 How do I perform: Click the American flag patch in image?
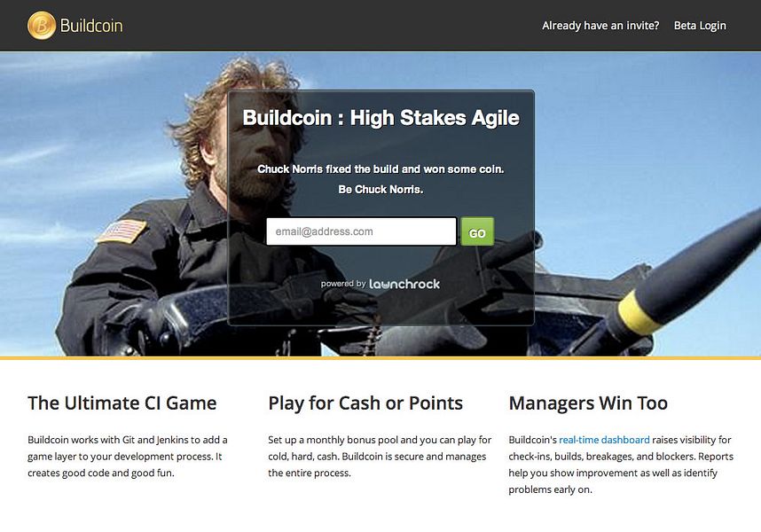point(122,231)
